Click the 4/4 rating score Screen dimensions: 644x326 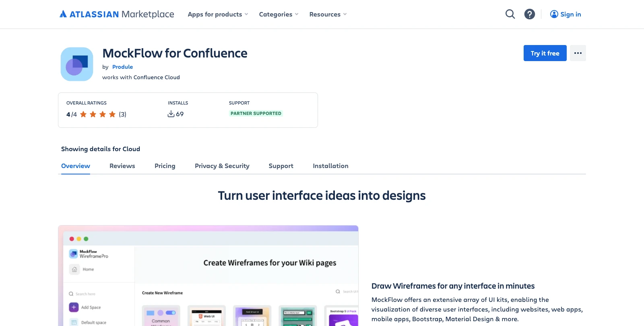tap(72, 114)
